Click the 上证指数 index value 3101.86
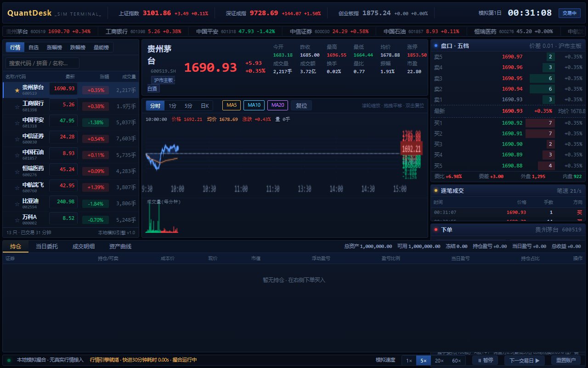 (x=157, y=13)
